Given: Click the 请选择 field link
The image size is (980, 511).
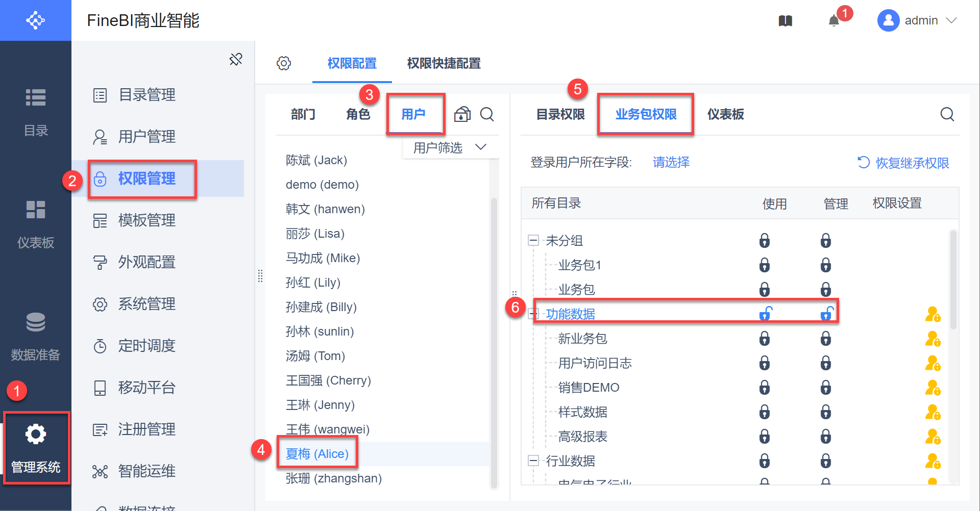Looking at the screenshot, I should pos(671,162).
